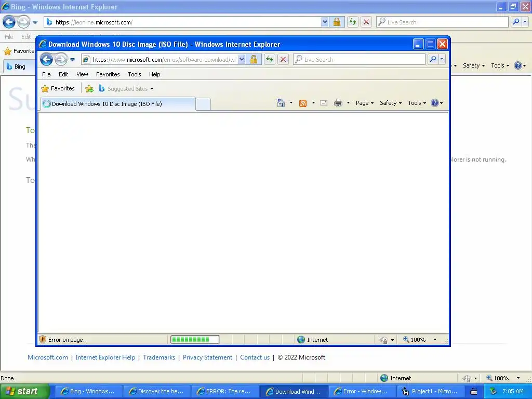Expand zoom dropdown arrow in front window
The image size is (532, 399).
(435, 340)
